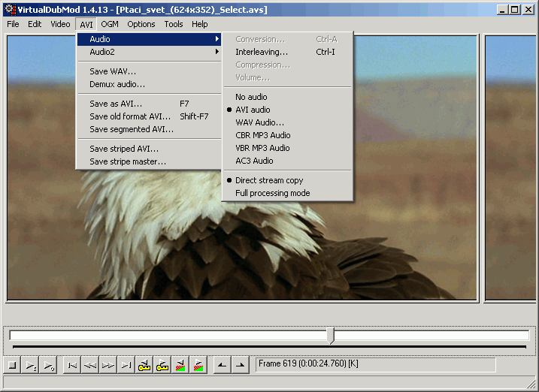Close the open AVI menu
539x392 pixels.
pyautogui.click(x=86, y=24)
